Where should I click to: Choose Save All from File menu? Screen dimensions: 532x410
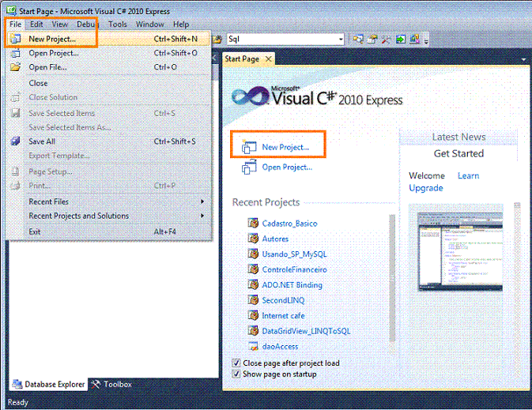pyautogui.click(x=108, y=141)
